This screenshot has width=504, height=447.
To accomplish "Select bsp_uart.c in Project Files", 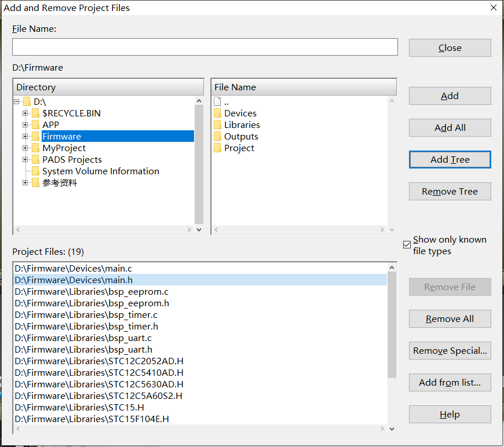I will click(x=200, y=338).
